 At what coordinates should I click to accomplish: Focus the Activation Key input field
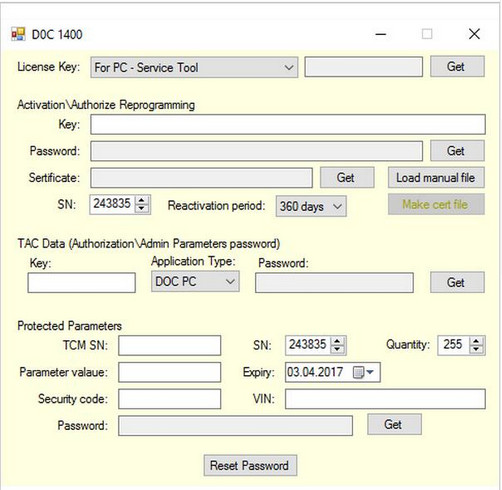(x=288, y=124)
